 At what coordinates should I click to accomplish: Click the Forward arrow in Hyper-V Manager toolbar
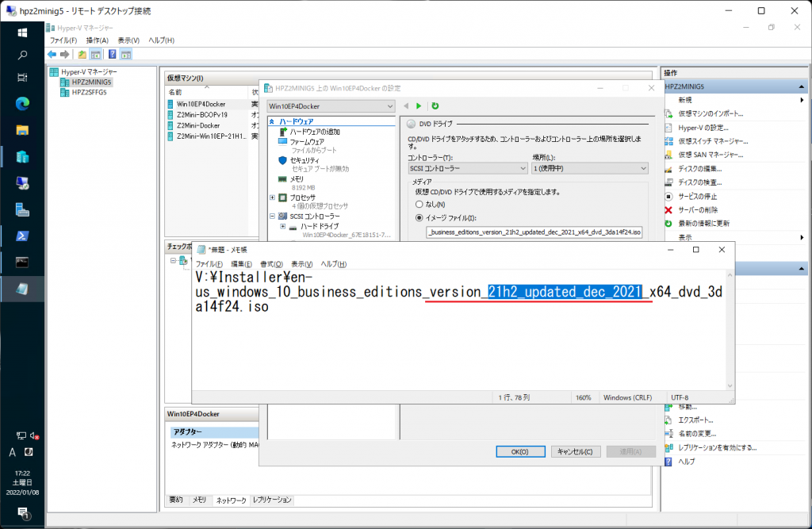65,55
